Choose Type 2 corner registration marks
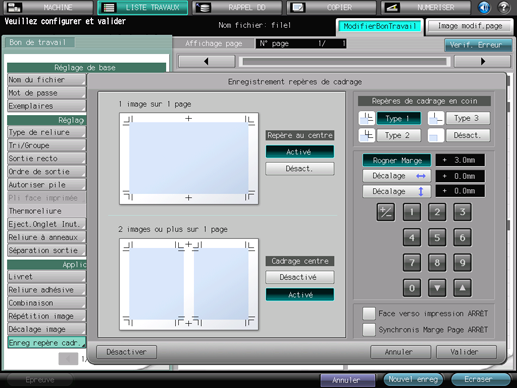The height and width of the screenshot is (388, 517). (x=398, y=135)
